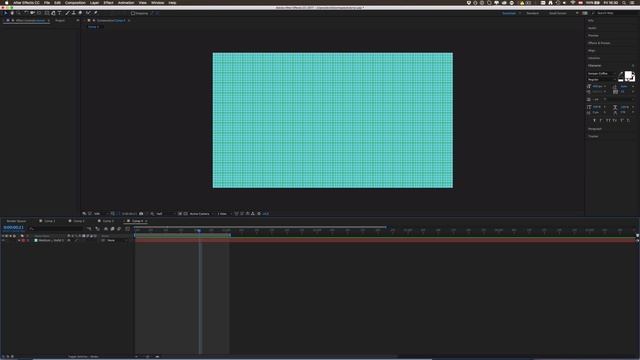Select the Eraser tool
The width and height of the screenshot is (640, 360).
[80, 13]
